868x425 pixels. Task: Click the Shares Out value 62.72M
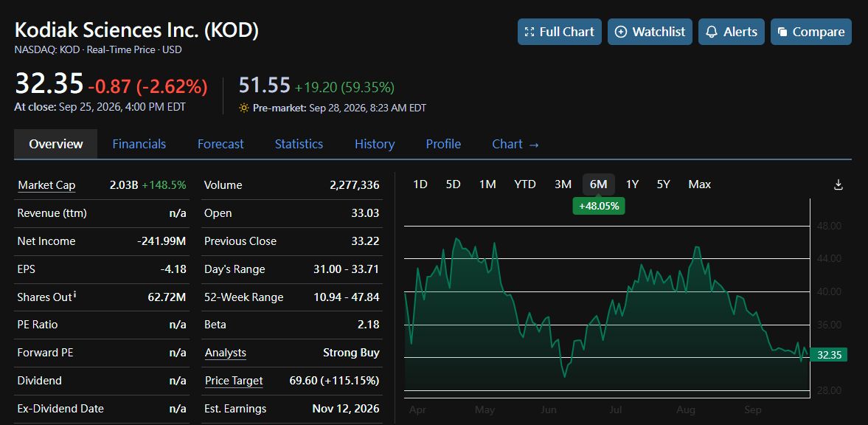coord(167,297)
